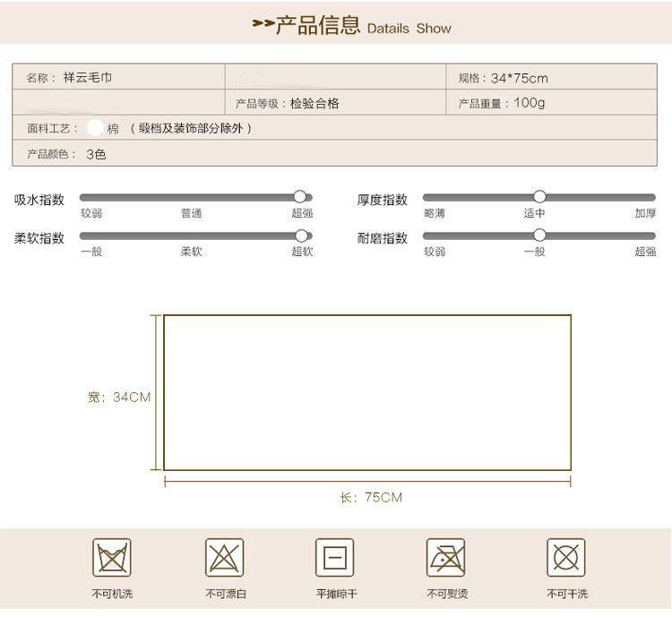
Task: Click the 产品等级: 检验合格 cell
Action: tap(335, 102)
